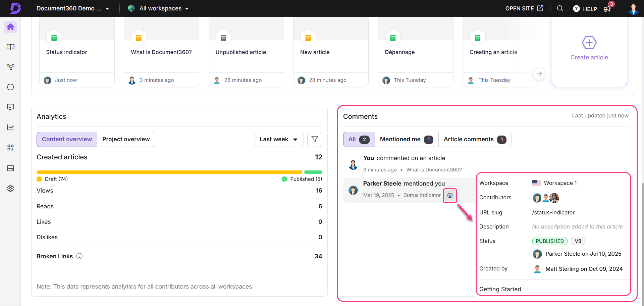644x306 pixels.
Task: Click the next arrow in recent articles carousel
Action: pos(539,74)
